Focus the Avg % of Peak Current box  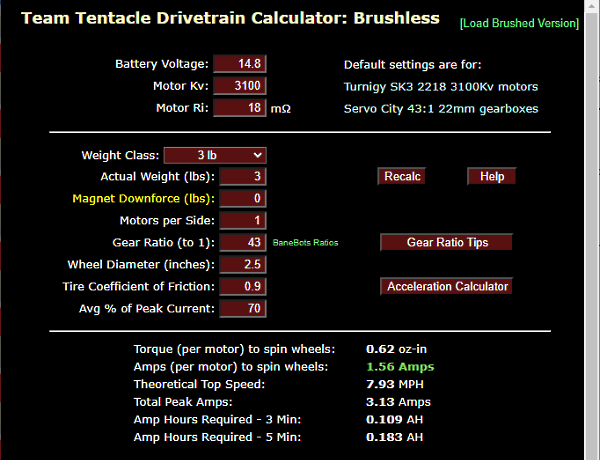click(x=242, y=309)
